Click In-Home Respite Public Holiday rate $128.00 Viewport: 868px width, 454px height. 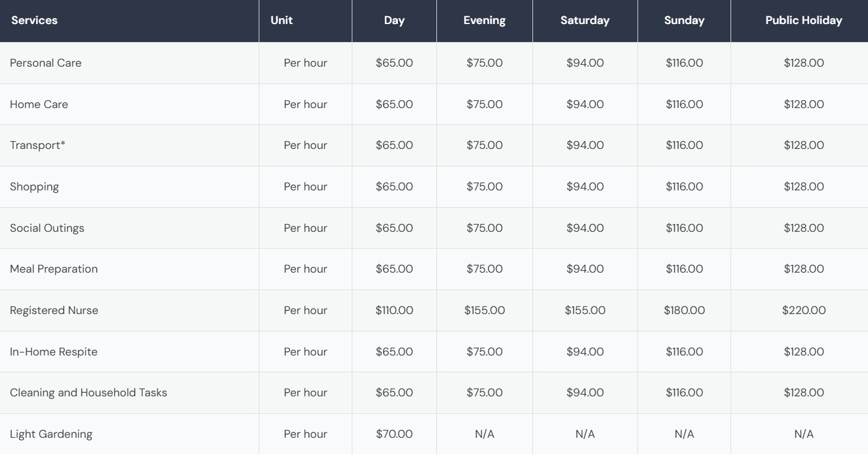coord(804,352)
